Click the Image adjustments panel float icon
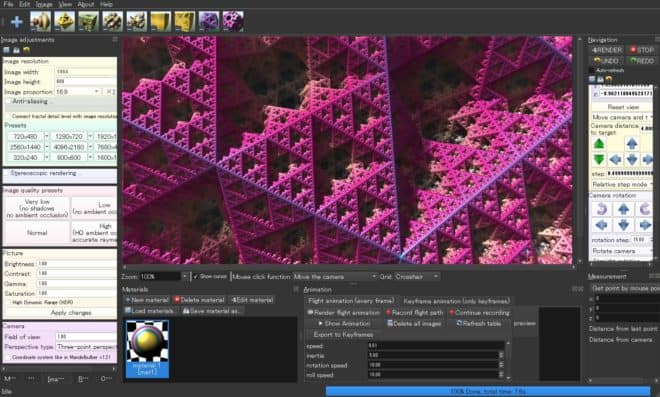This screenshot has width=660, height=397. click(114, 40)
